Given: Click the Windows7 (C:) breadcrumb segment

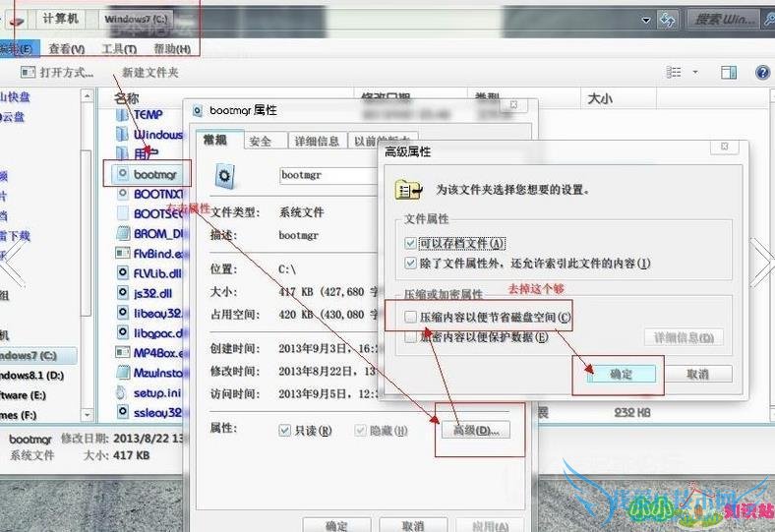Looking at the screenshot, I should (x=136, y=20).
